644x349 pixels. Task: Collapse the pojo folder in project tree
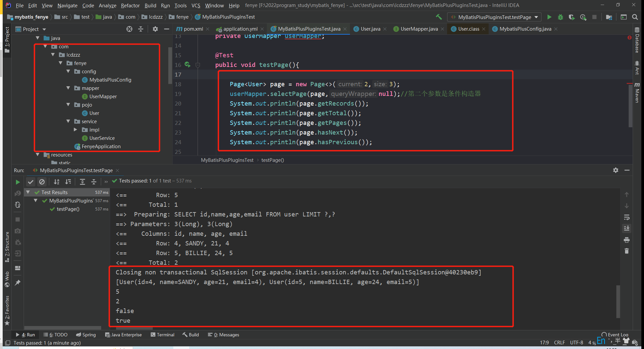pos(68,105)
